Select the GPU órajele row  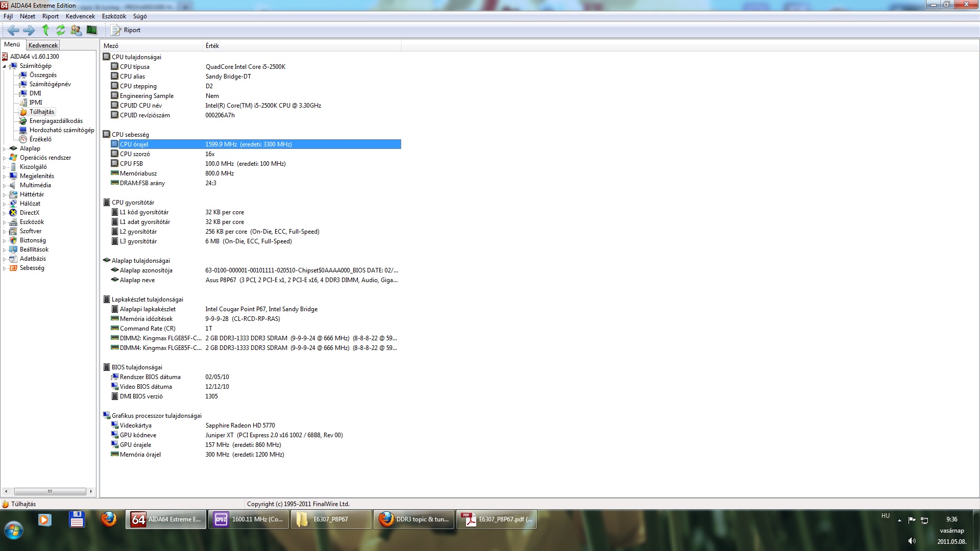tap(255, 445)
